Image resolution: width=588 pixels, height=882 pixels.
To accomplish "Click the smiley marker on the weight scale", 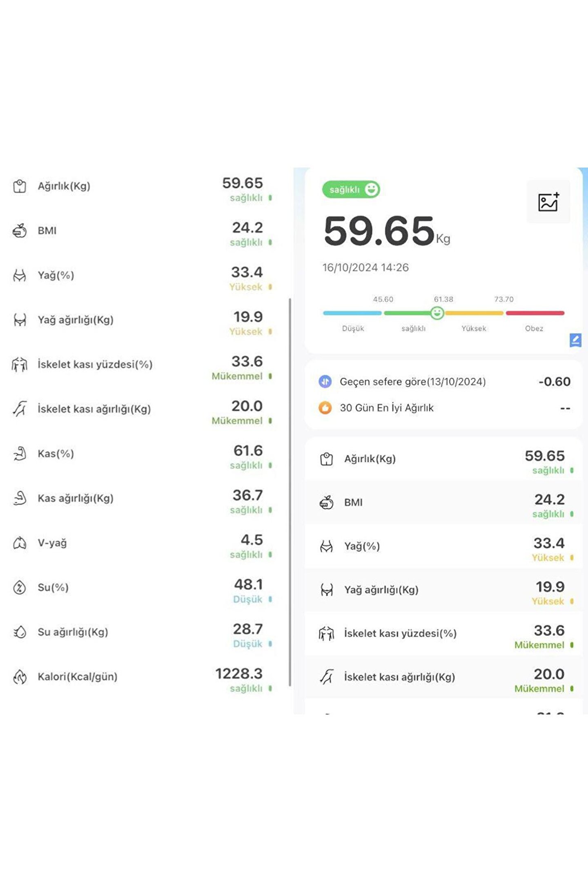I will click(437, 313).
